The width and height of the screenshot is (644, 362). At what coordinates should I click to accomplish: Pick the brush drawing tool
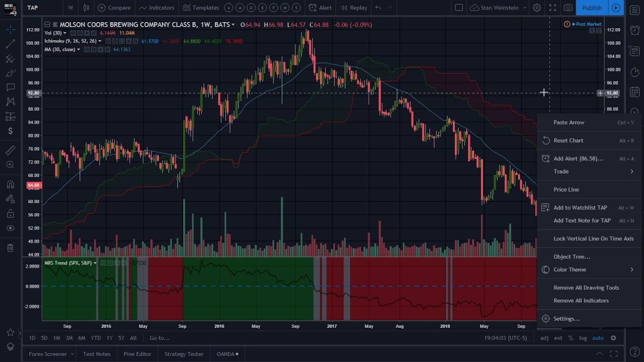pyautogui.click(x=10, y=73)
